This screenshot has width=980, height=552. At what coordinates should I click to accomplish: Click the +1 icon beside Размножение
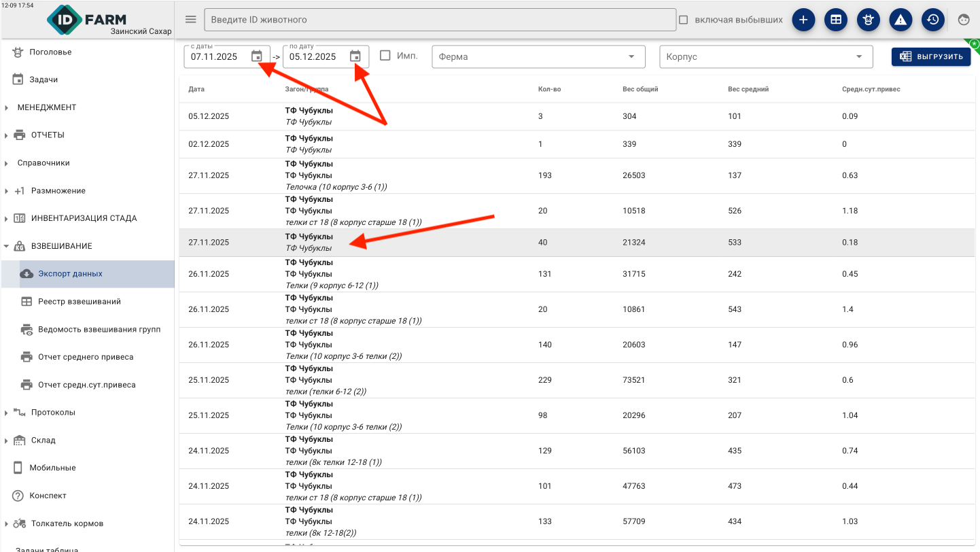click(19, 191)
